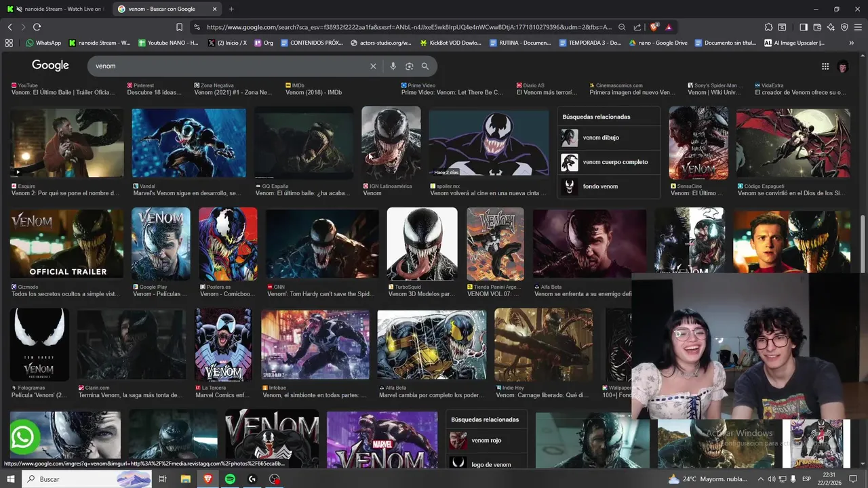Open the nano - Google Drive bookmark

click(658, 43)
